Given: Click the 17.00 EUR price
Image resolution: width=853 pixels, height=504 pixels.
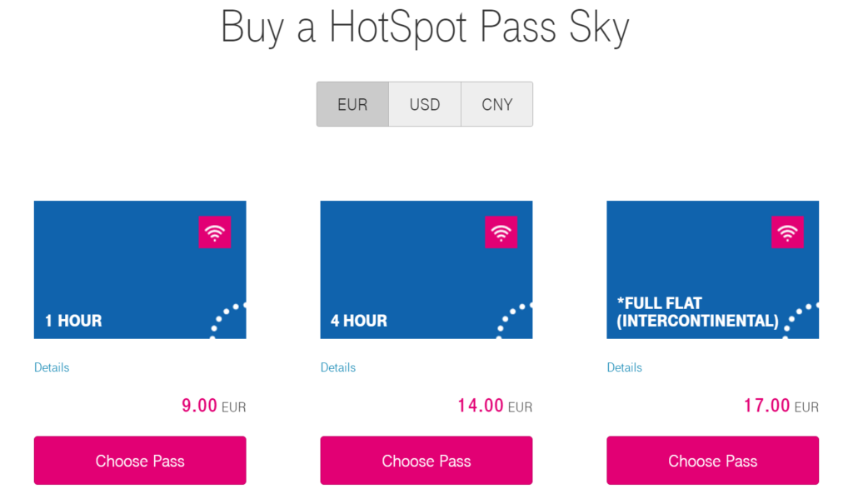Looking at the screenshot, I should 781,406.
